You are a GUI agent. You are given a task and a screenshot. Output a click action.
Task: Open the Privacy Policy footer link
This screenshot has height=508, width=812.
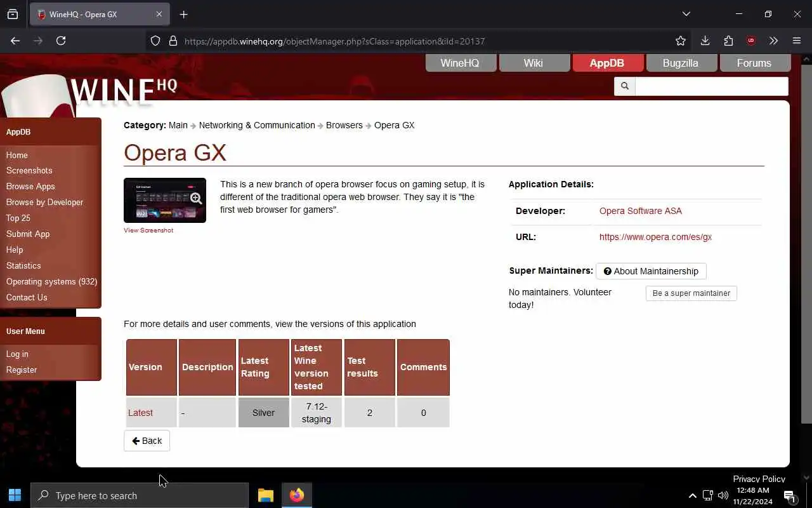(x=759, y=479)
